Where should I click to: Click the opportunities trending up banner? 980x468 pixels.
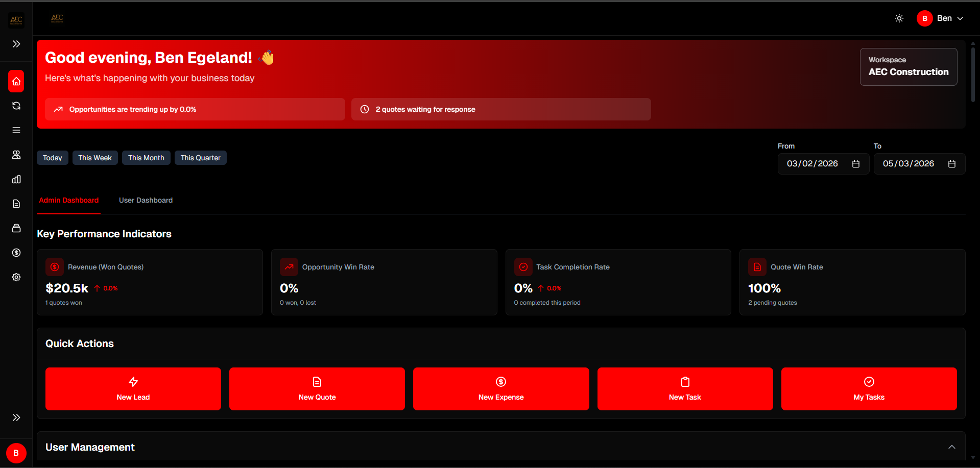[195, 109]
